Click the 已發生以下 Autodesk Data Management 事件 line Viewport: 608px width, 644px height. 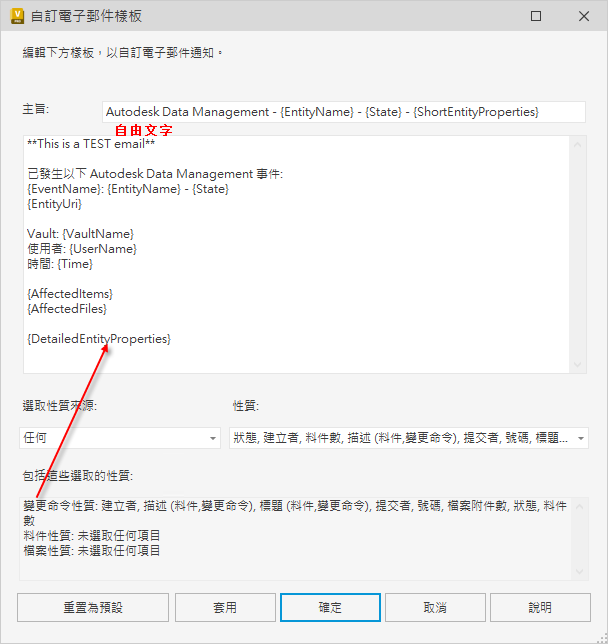click(x=155, y=174)
